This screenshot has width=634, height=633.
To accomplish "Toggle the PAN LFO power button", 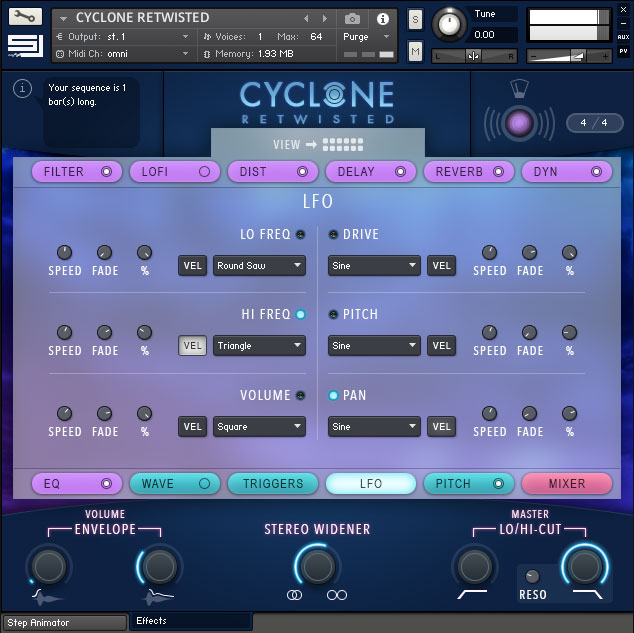I will [x=333, y=396].
